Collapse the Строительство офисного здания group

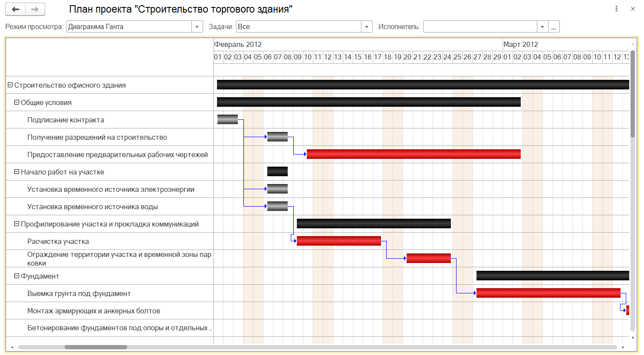coord(10,85)
